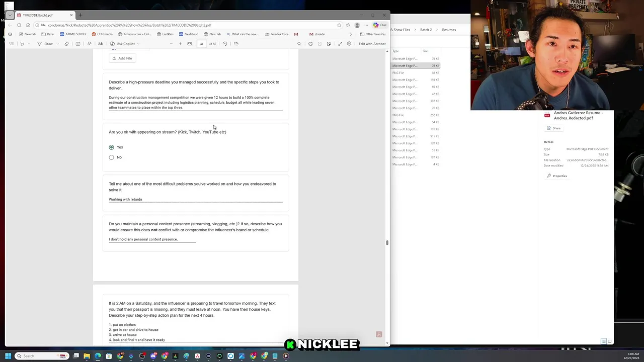Click the PDF vertical scrollbar thumb

[x=387, y=243]
